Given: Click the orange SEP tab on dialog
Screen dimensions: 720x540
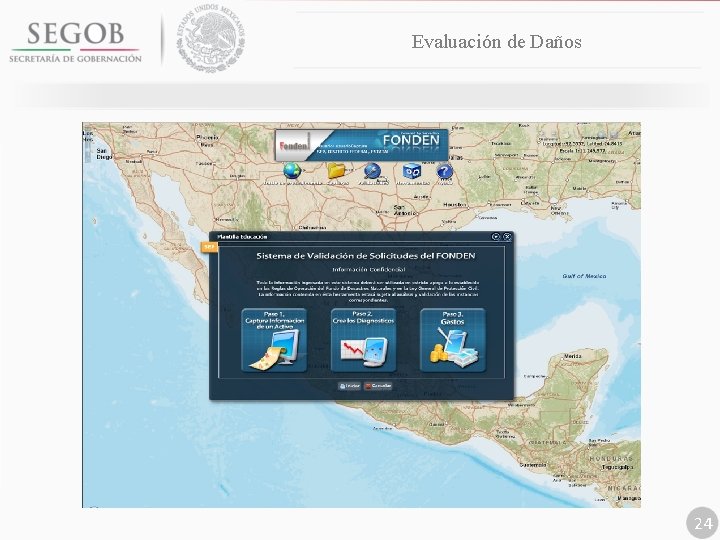Looking at the screenshot, I should pyautogui.click(x=209, y=247).
